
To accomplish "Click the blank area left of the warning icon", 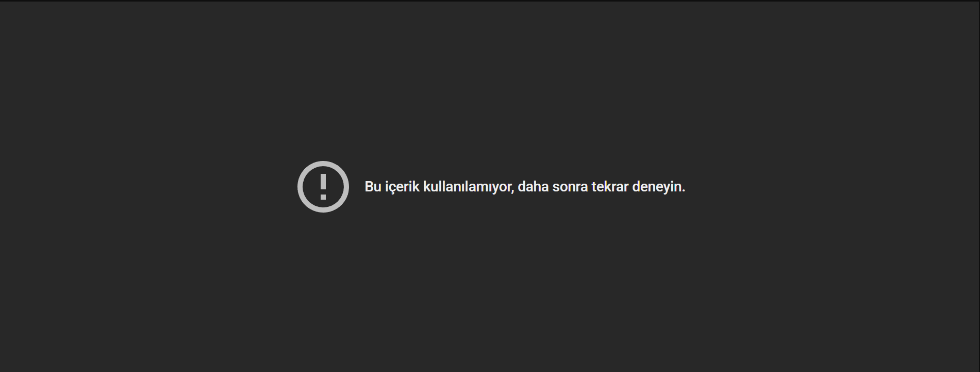I will pos(150,187).
